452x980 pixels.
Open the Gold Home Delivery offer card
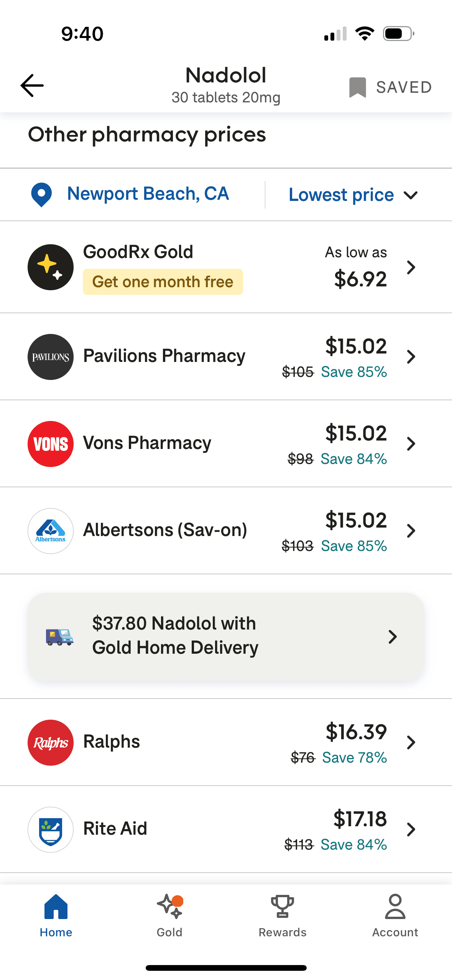click(x=226, y=636)
